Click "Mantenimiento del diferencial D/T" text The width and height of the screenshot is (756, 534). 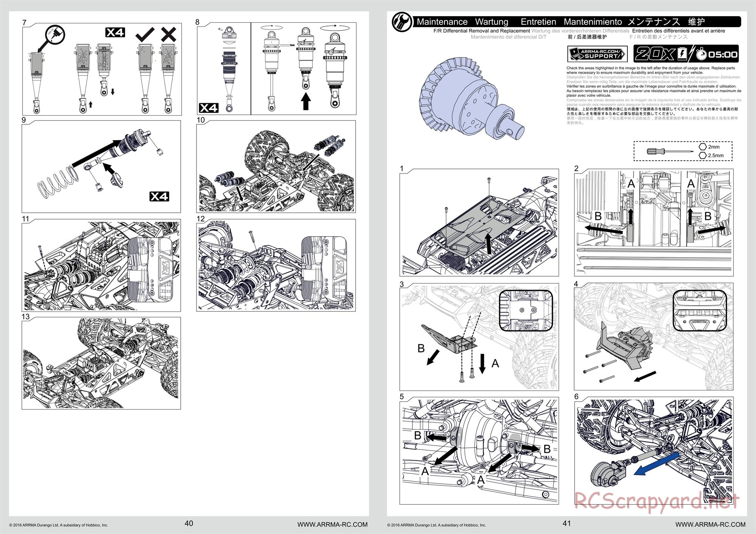[x=508, y=37]
